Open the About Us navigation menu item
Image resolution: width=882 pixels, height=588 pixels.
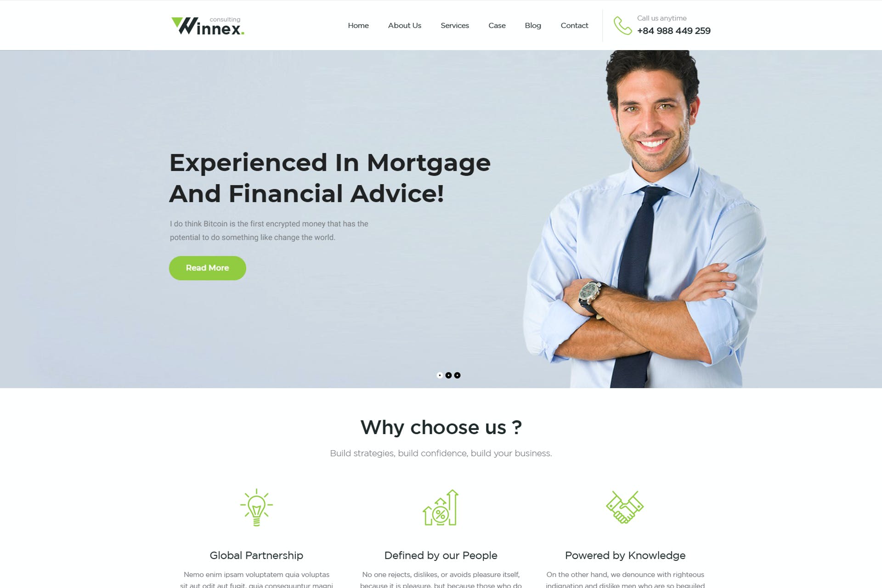coord(405,25)
